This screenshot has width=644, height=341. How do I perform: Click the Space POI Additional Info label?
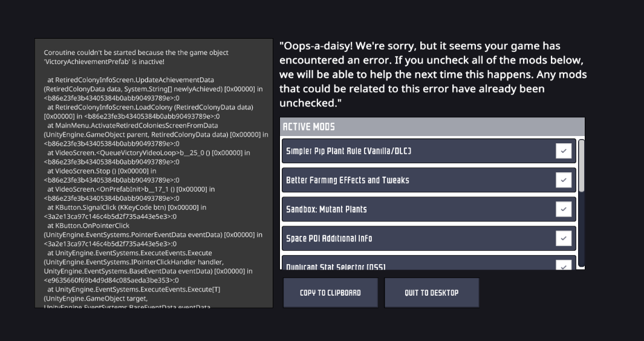[x=328, y=238]
